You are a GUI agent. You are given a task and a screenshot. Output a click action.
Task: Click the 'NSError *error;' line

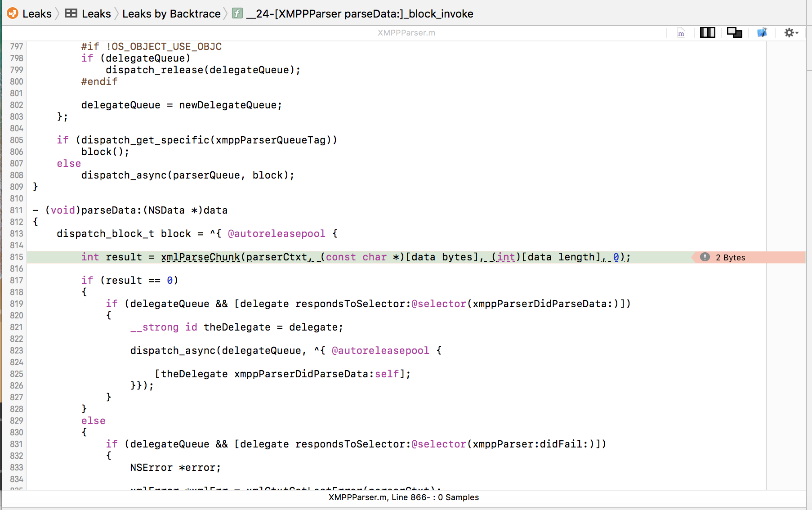tap(175, 468)
